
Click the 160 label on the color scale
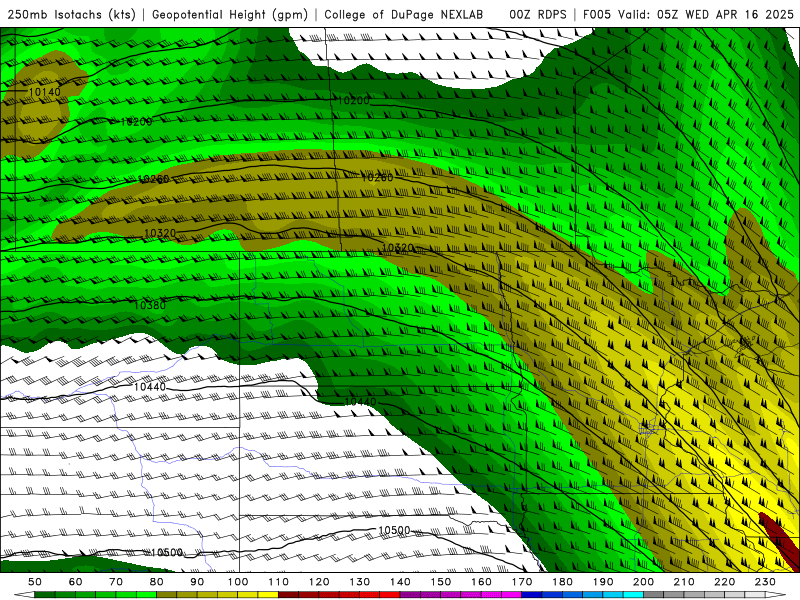point(482,582)
